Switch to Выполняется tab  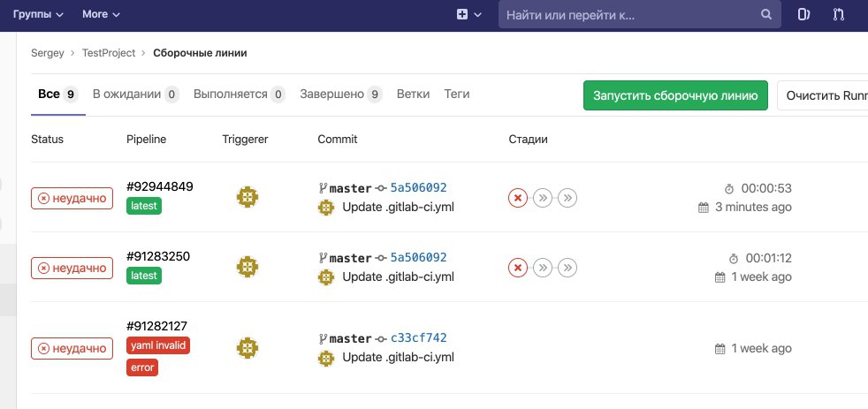240,95
